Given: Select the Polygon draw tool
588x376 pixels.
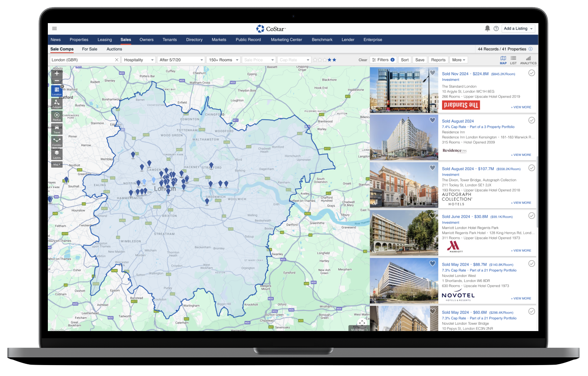Looking at the screenshot, I should coord(57,103).
